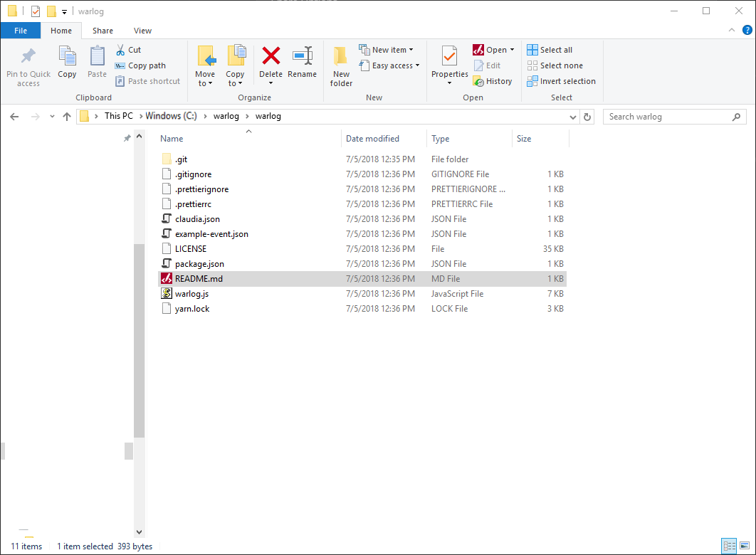This screenshot has height=555, width=756.
Task: Go up one folder level arrow
Action: [66, 117]
